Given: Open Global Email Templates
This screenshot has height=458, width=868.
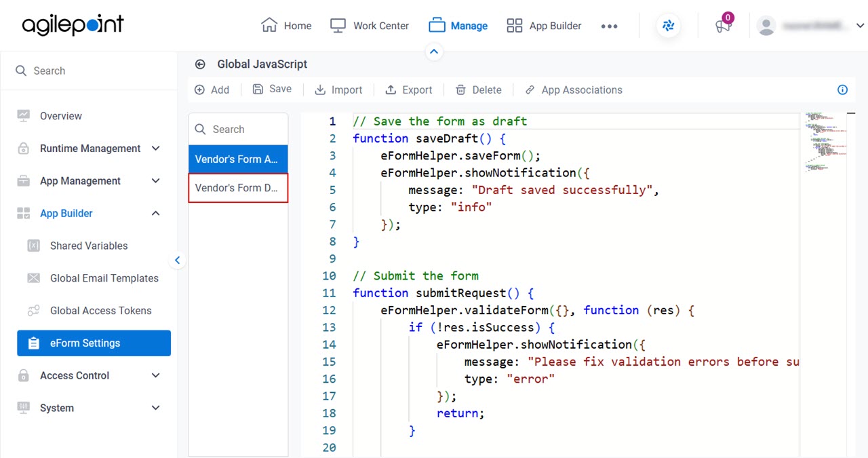Looking at the screenshot, I should point(104,278).
